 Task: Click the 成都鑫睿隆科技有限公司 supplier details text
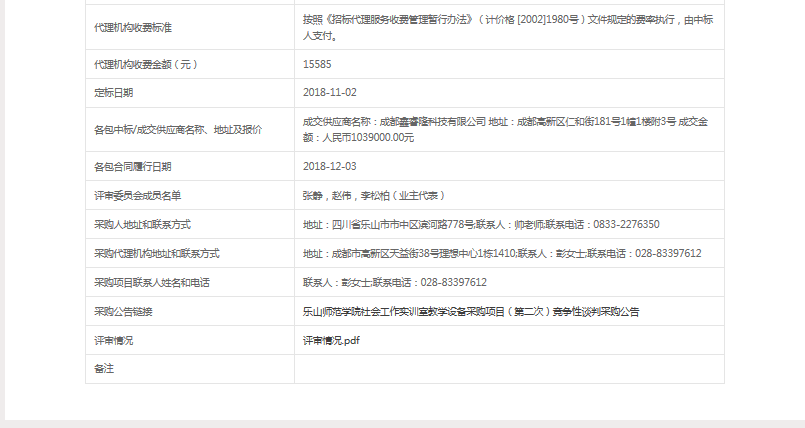(507, 129)
